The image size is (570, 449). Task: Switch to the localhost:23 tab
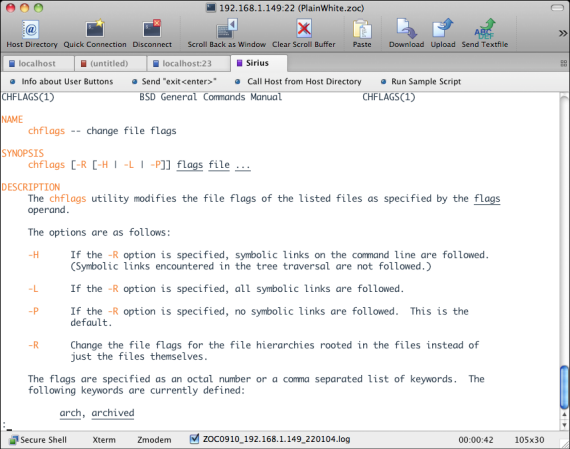(x=182, y=64)
